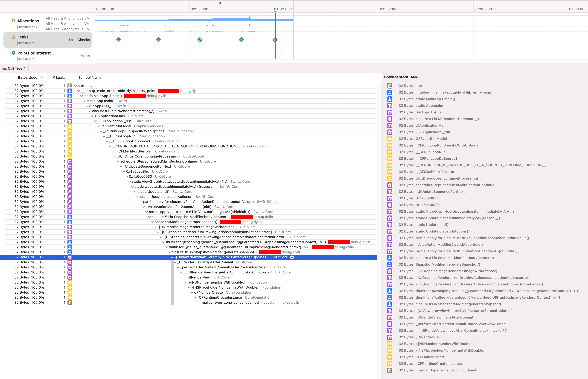The height and width of the screenshot is (379, 588).
Task: Click the dyld library icon next to start row
Action: 70,86
